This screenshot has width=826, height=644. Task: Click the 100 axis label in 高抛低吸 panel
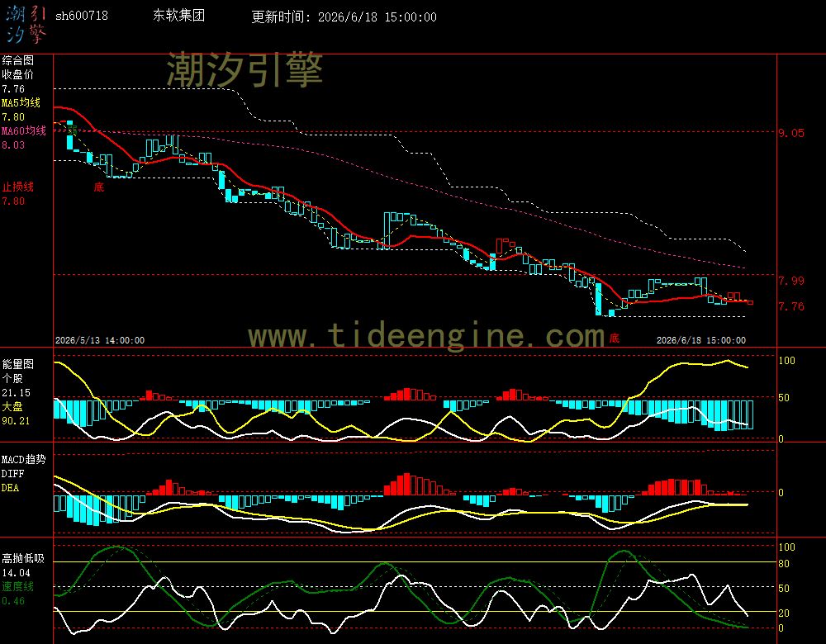point(786,547)
